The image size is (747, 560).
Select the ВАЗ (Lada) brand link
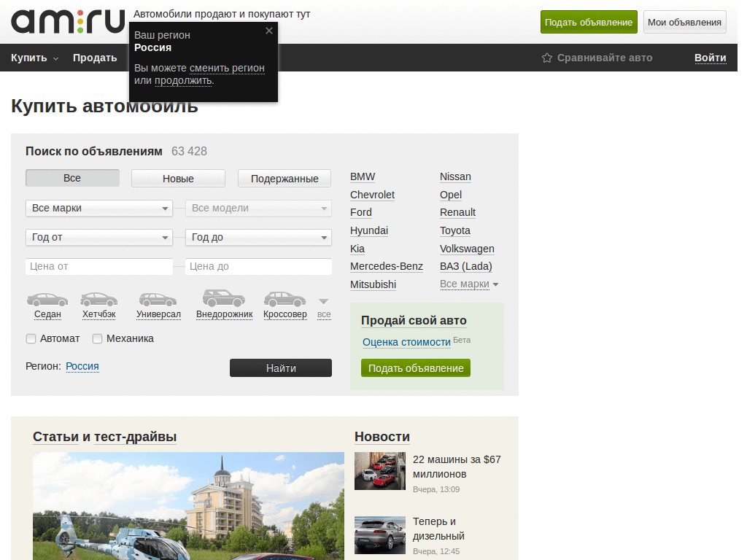click(466, 266)
